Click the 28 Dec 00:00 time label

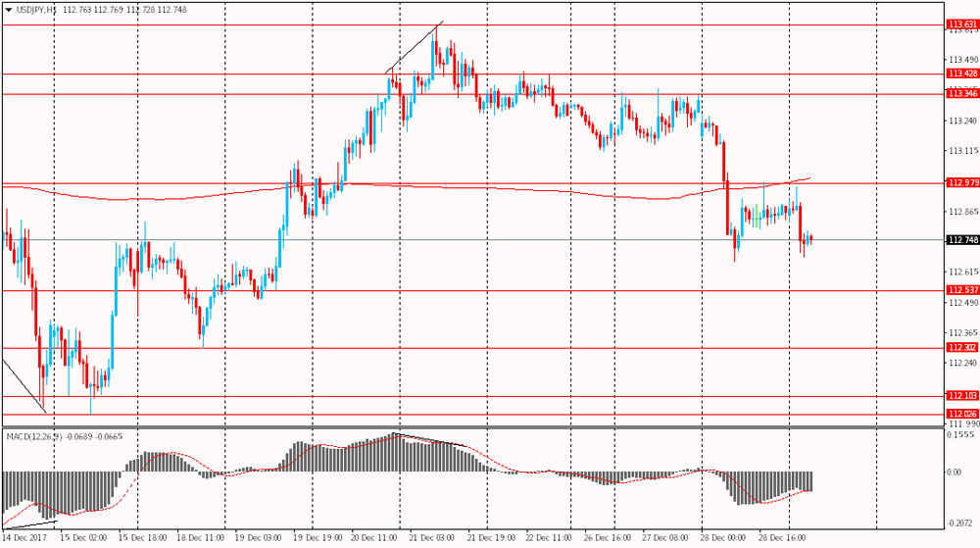[724, 538]
